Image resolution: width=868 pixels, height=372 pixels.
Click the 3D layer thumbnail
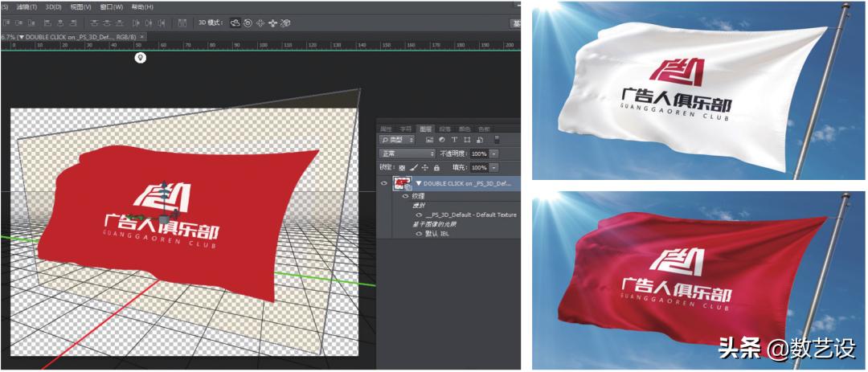[x=401, y=183]
